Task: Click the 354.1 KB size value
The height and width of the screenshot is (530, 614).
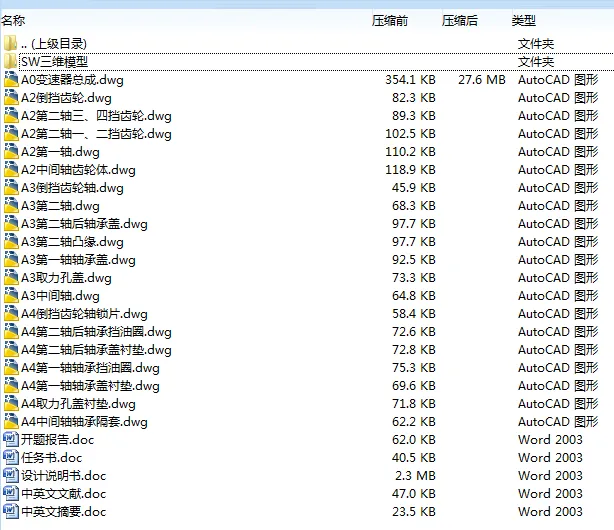Action: pyautogui.click(x=410, y=80)
